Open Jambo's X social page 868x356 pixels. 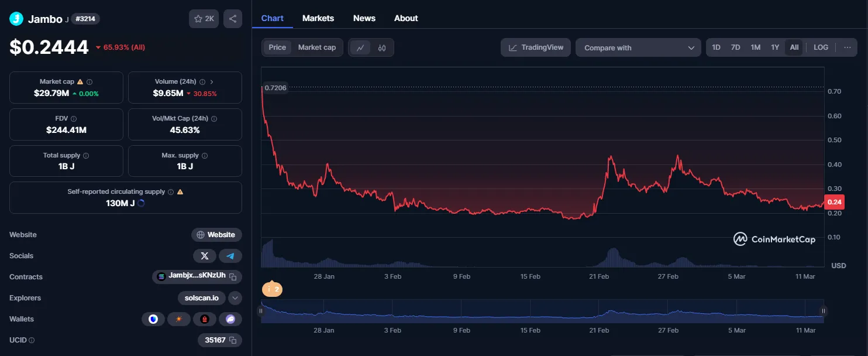(204, 255)
